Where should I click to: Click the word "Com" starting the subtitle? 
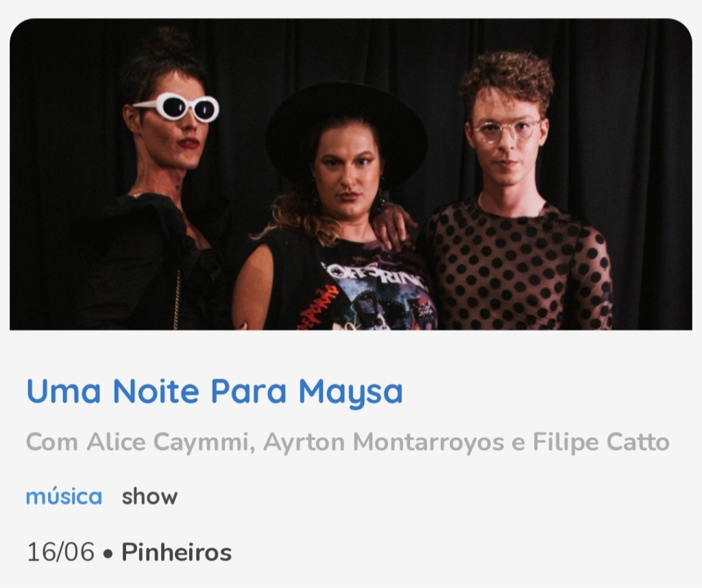pyautogui.click(x=52, y=442)
